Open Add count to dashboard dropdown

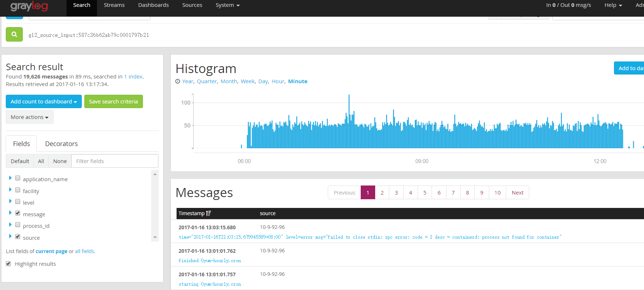[43, 102]
